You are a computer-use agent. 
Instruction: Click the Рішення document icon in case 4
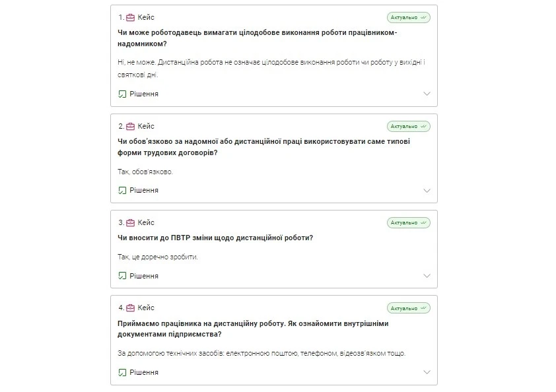click(x=122, y=372)
